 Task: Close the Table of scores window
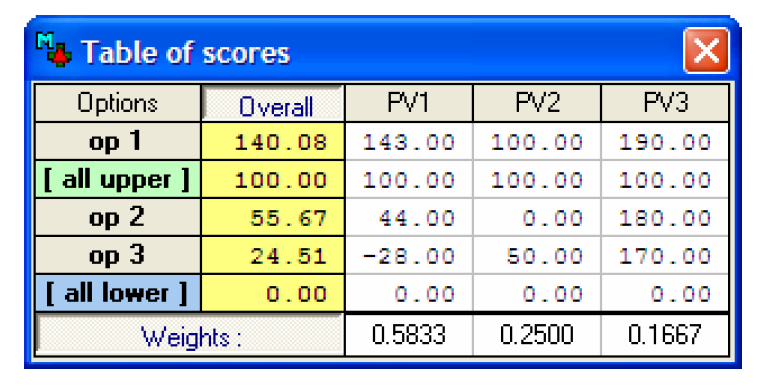(x=706, y=50)
